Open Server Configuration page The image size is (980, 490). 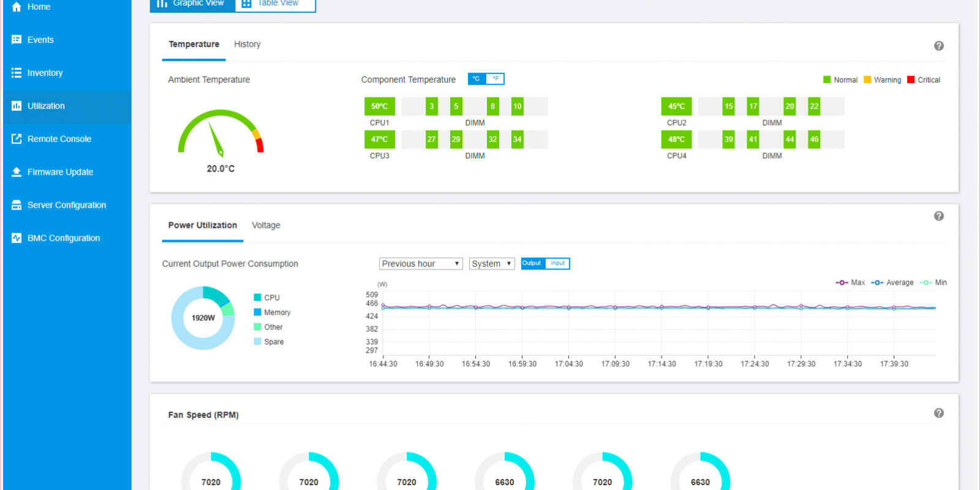(67, 205)
